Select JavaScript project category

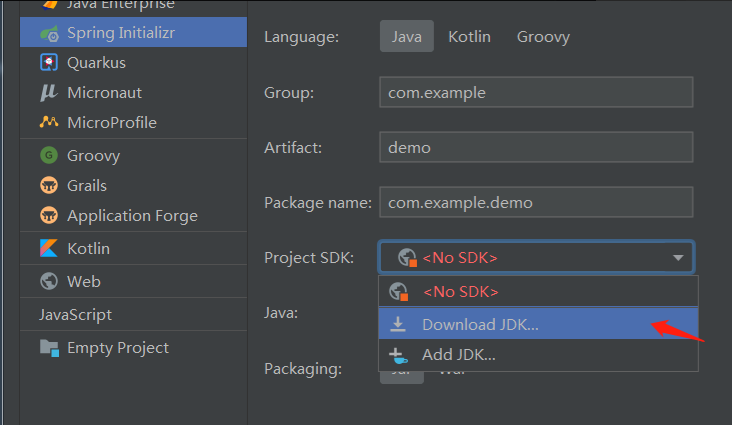pyautogui.click(x=134, y=314)
